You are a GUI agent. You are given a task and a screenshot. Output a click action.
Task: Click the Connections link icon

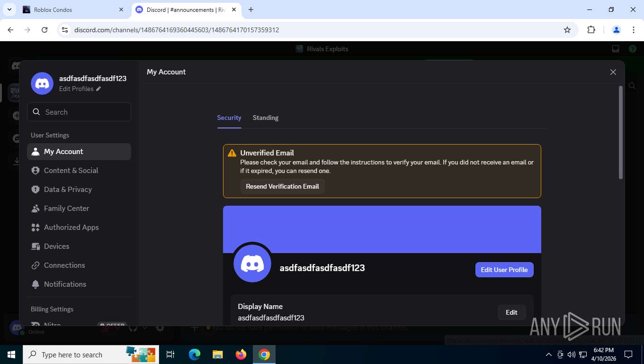[36, 265]
